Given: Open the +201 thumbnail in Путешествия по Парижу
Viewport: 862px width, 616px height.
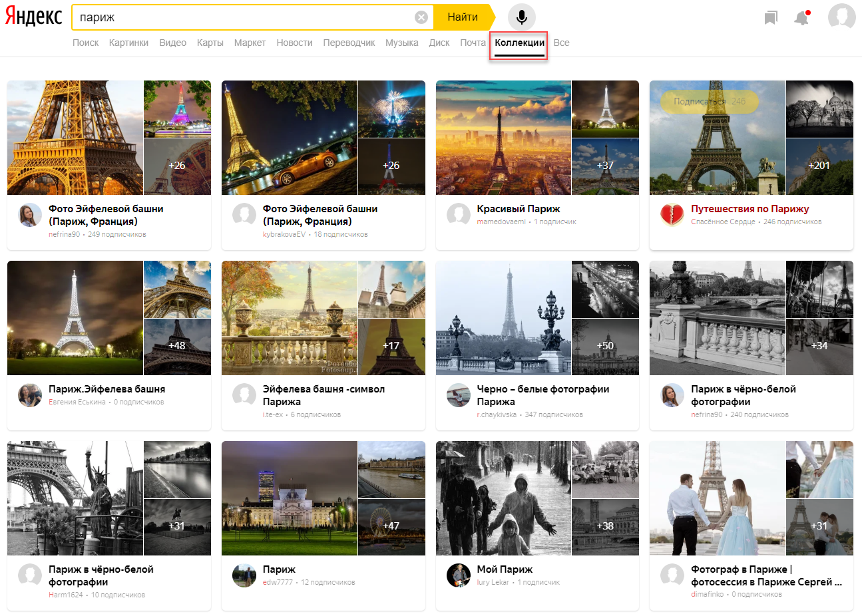Looking at the screenshot, I should pos(819,166).
